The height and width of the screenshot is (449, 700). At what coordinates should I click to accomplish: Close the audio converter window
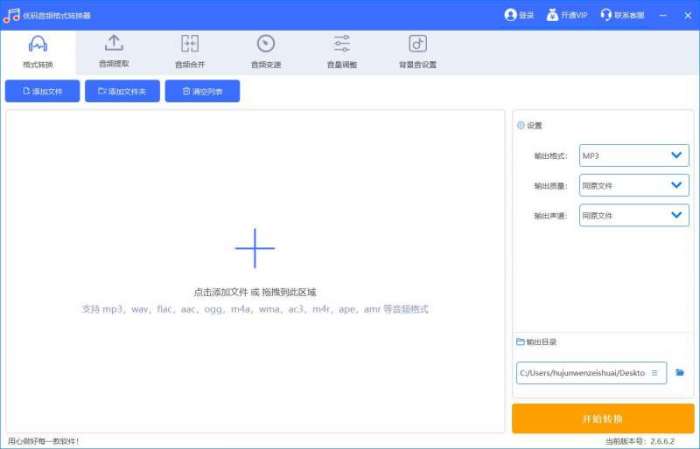(x=688, y=15)
